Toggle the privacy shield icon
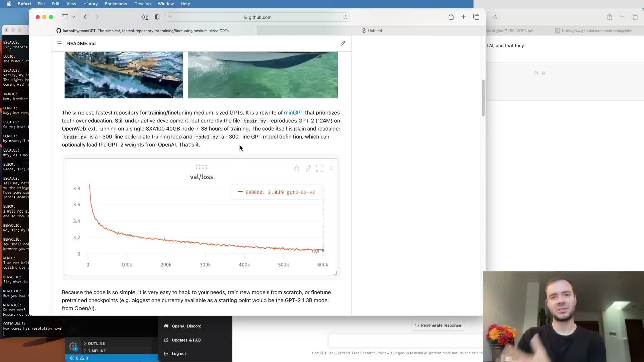This screenshot has height=362, width=644. click(157, 17)
